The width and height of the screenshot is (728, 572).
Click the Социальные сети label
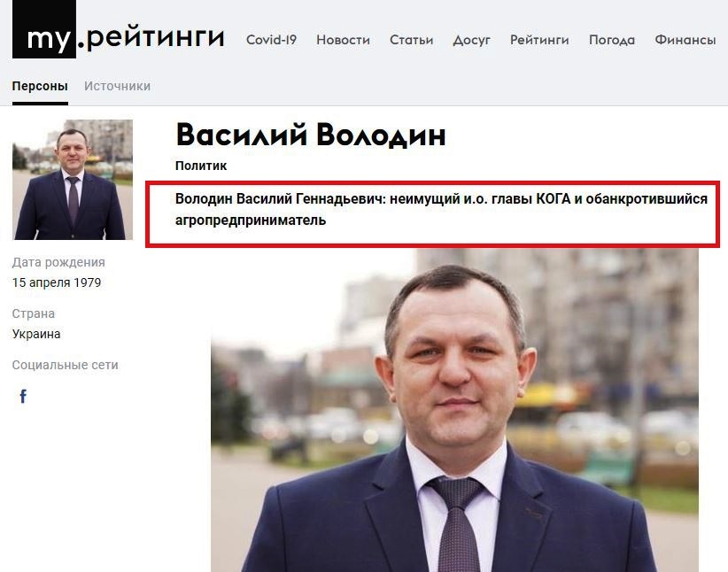click(65, 365)
